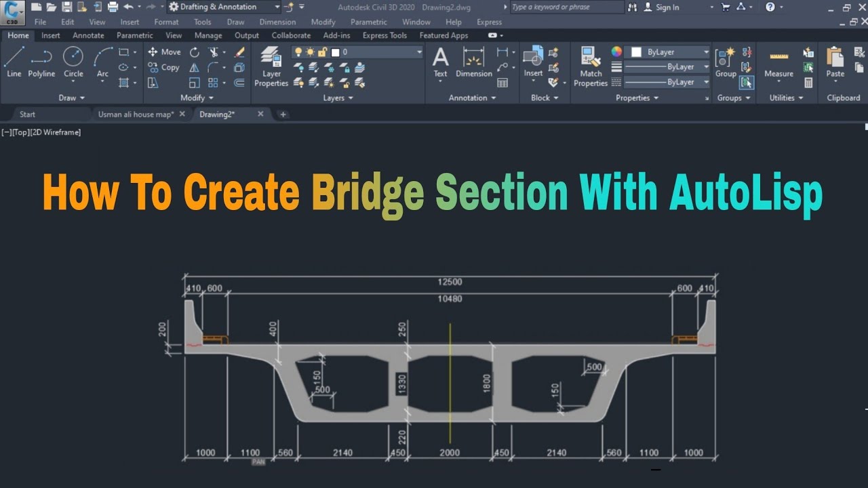The height and width of the screenshot is (488, 868).
Task: Expand the Modify panel
Action: click(196, 98)
